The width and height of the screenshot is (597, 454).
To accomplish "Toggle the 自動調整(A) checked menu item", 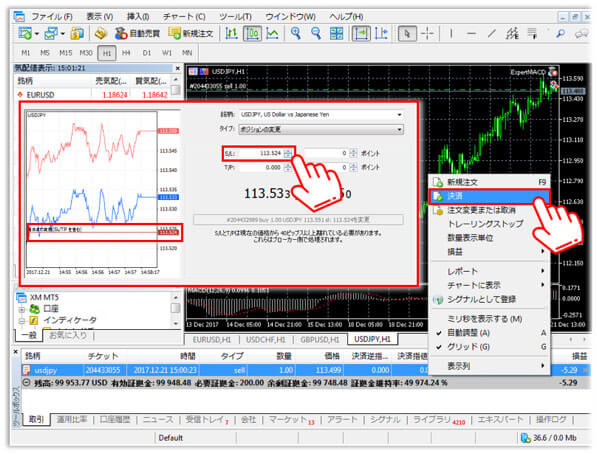I will [x=489, y=333].
